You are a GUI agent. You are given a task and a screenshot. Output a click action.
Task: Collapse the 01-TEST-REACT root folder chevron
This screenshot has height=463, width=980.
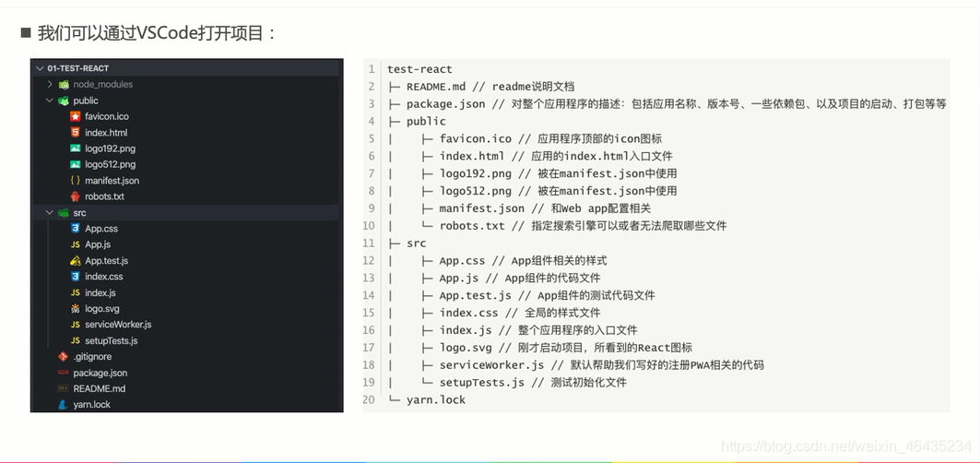[x=40, y=68]
